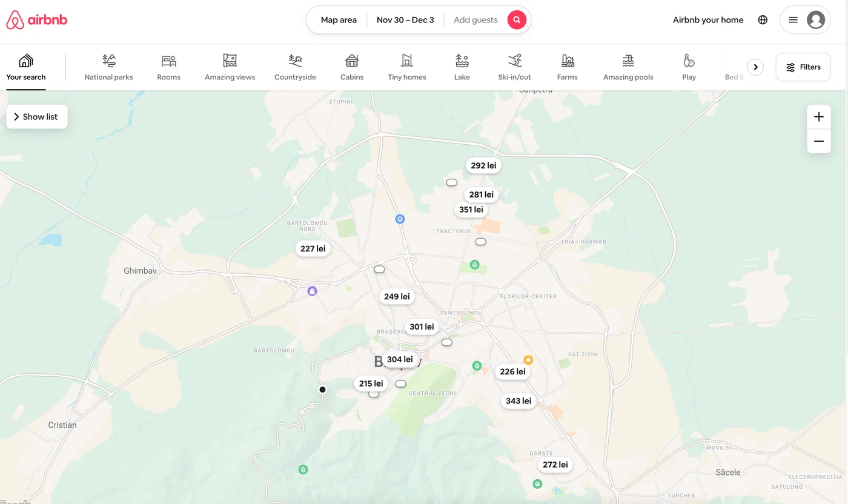This screenshot has height=504, width=848.
Task: Click the Airbnb logo
Action: click(36, 20)
